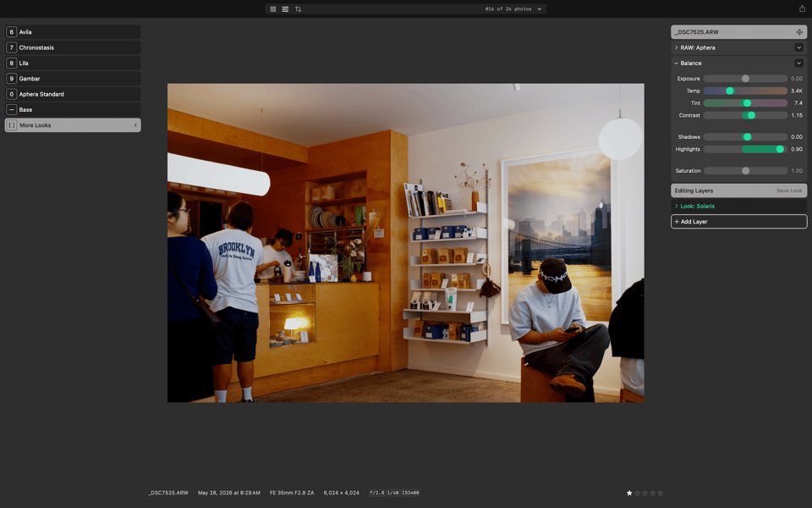The height and width of the screenshot is (508, 812).
Task: Click the Temp slider handle
Action: tap(730, 91)
